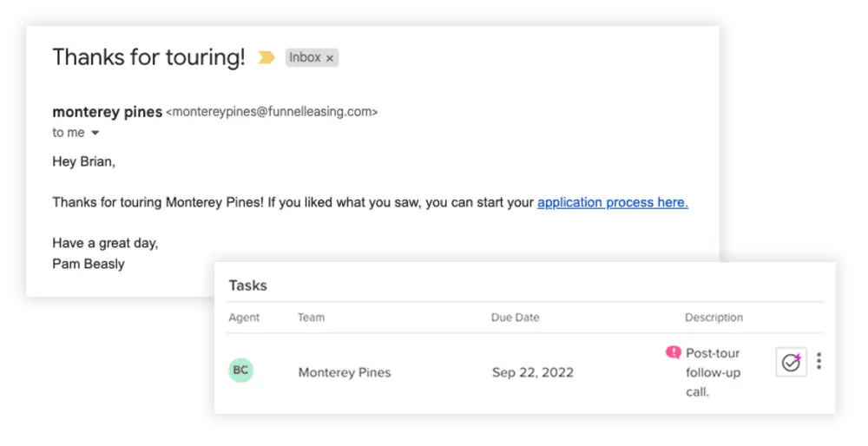This screenshot has height=446, width=868.
Task: Click the BC agent avatar
Action: [x=240, y=371]
